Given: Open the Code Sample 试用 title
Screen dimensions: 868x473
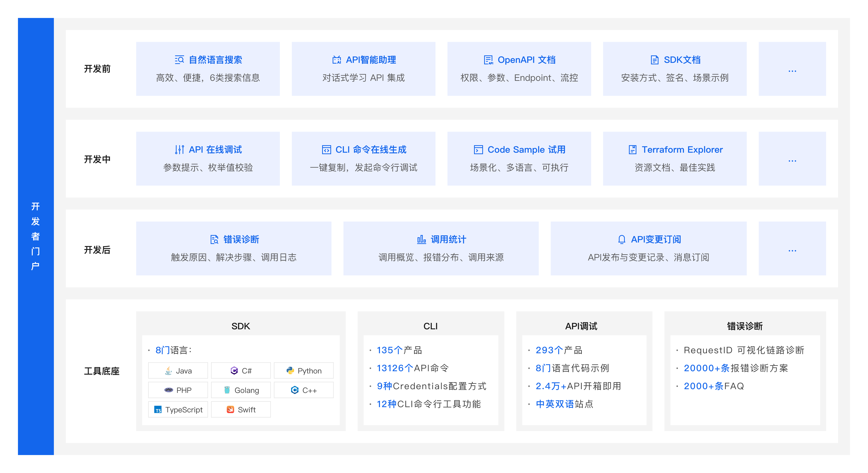Looking at the screenshot, I should (x=527, y=150).
